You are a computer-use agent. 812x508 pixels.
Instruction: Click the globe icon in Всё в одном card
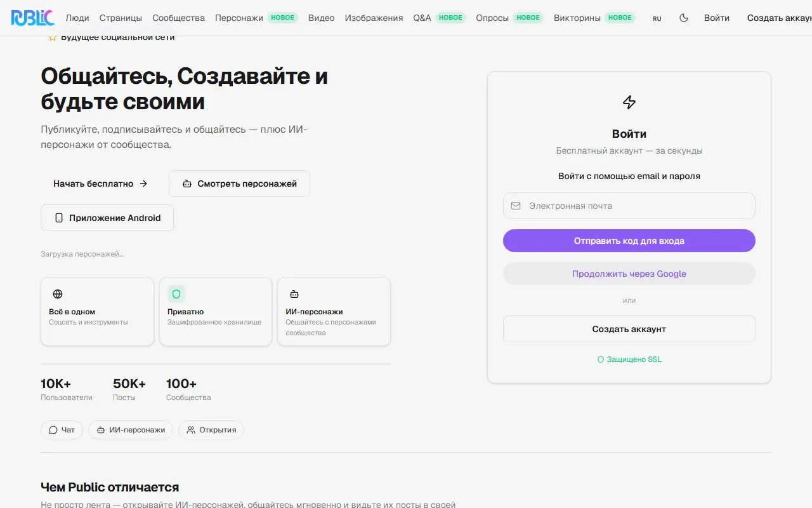coord(58,294)
